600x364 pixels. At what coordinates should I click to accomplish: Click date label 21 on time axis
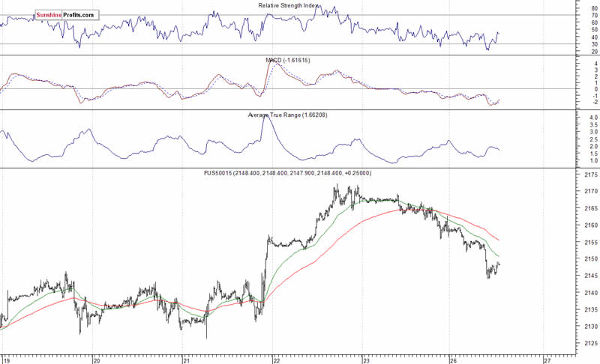(x=186, y=360)
